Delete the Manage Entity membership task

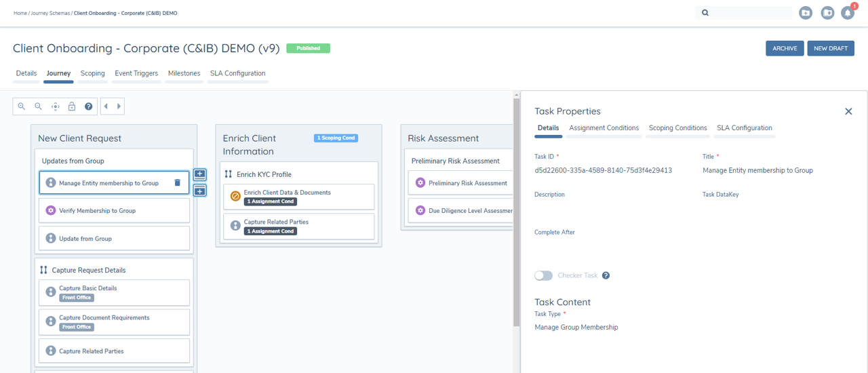[x=178, y=182]
